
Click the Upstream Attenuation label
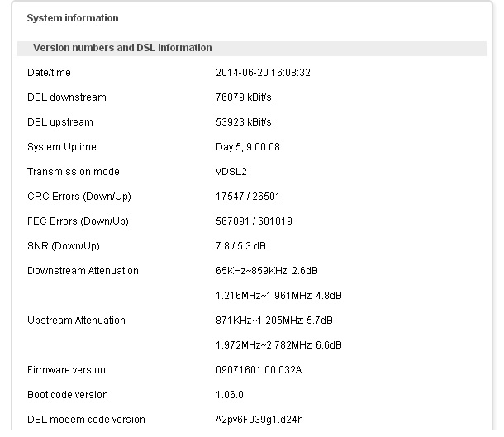(x=76, y=321)
